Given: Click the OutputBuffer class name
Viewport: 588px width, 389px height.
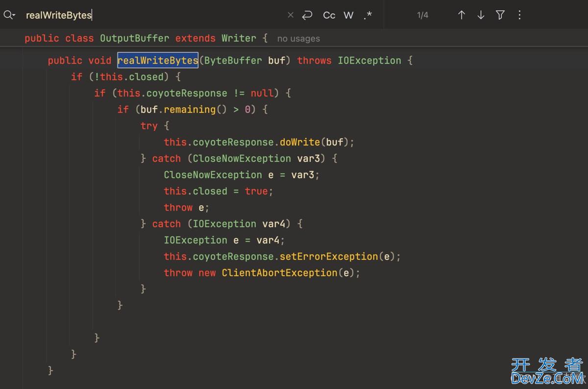Looking at the screenshot, I should pos(135,38).
